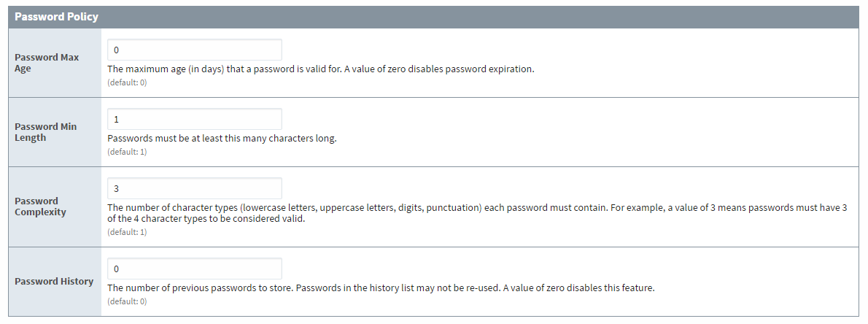Click the Password Max Age input field
Viewport: 868px width, 324px height.
(194, 50)
